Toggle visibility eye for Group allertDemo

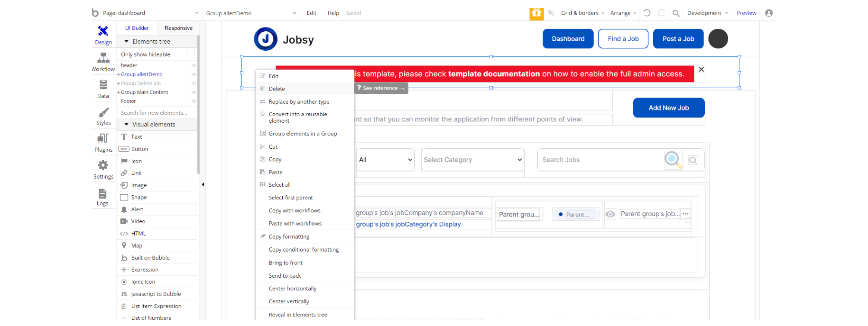point(194,74)
